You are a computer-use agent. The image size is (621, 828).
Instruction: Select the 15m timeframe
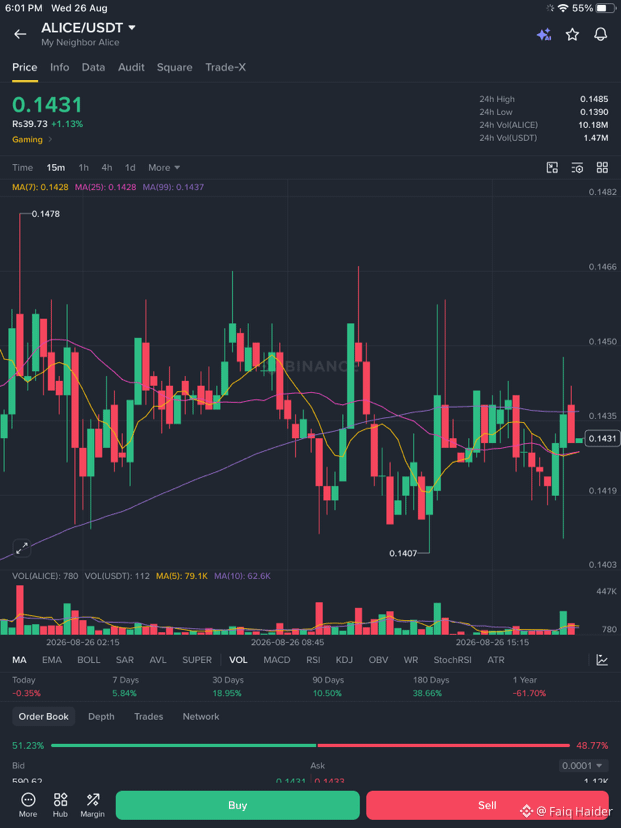[55, 168]
